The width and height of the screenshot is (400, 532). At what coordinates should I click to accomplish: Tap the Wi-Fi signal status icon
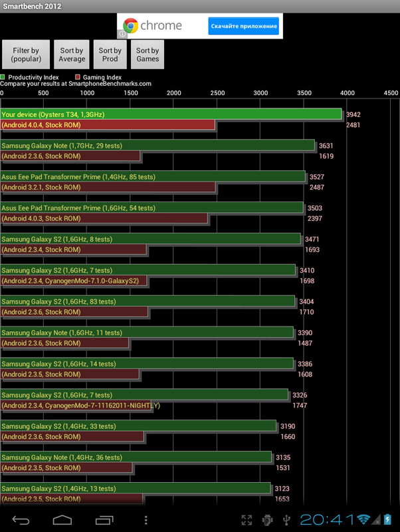pyautogui.click(x=363, y=519)
